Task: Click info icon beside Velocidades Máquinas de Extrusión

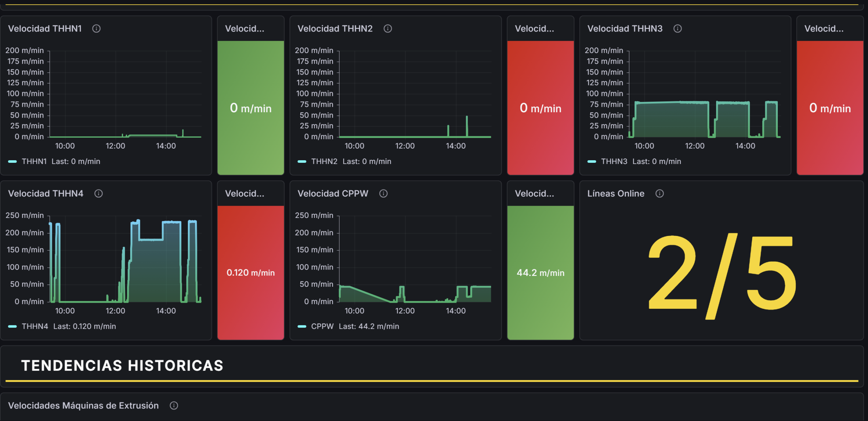Action: (x=174, y=406)
